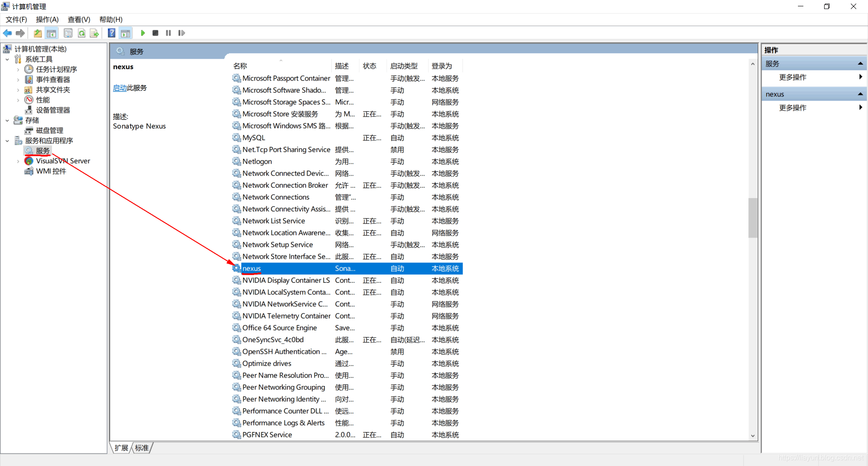The height and width of the screenshot is (466, 868).
Task: Click the scrollbar down arrow in services list
Action: tap(753, 436)
